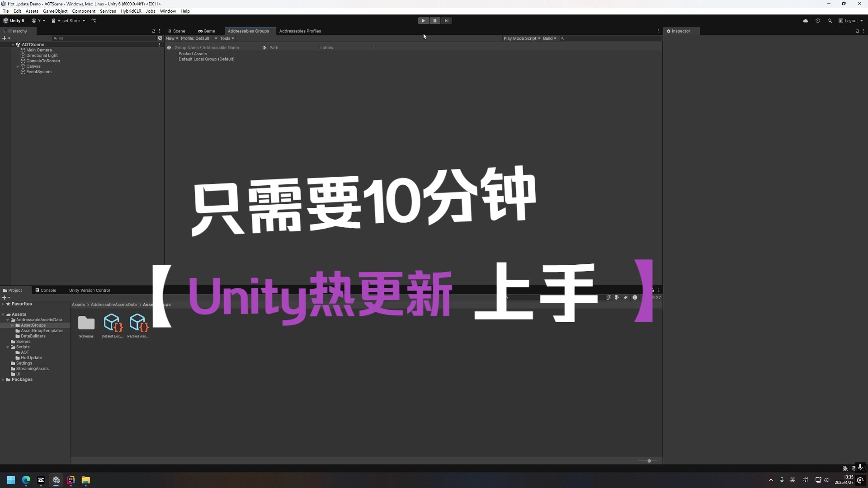Collapse the AddressableAssetsData folder
The height and width of the screenshot is (488, 868).
click(8, 320)
